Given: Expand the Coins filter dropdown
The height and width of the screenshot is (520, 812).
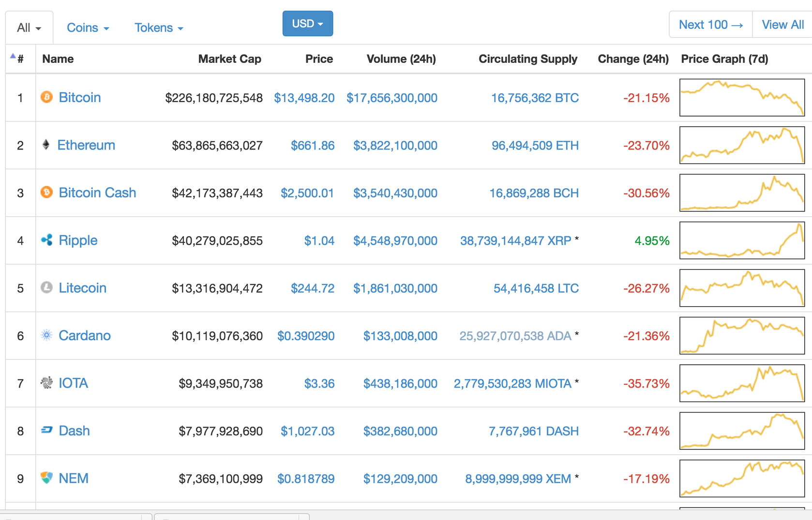Looking at the screenshot, I should coord(88,28).
